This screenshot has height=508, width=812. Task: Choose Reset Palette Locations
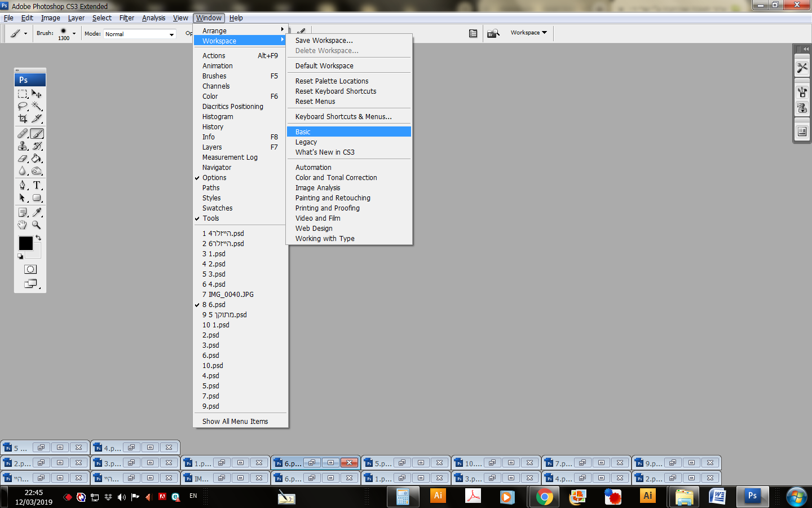pyautogui.click(x=349, y=81)
